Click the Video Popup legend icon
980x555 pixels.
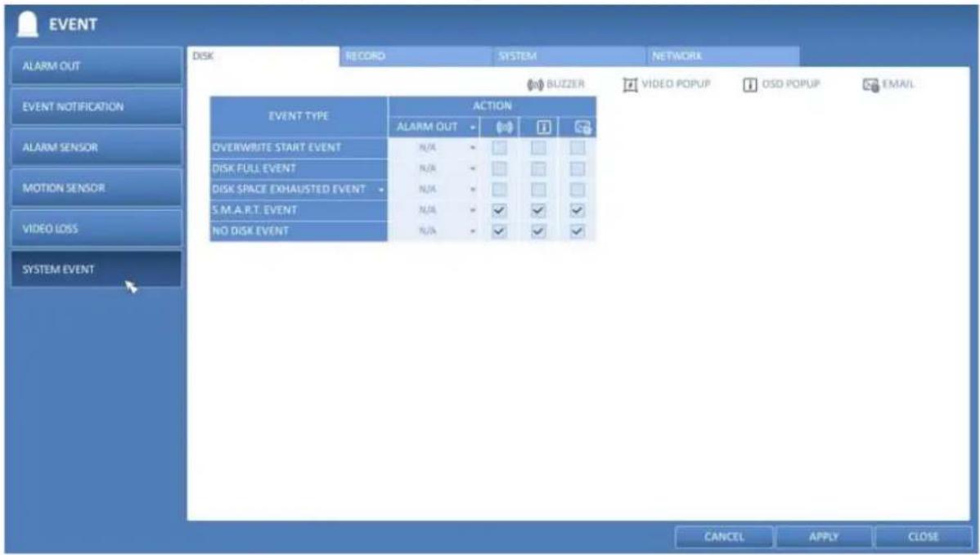630,85
